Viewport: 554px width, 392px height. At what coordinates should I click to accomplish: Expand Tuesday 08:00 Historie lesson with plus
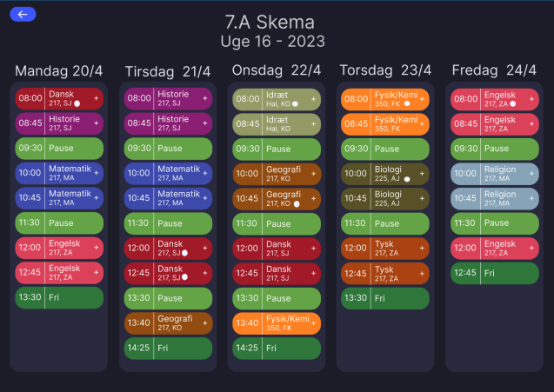(204, 98)
